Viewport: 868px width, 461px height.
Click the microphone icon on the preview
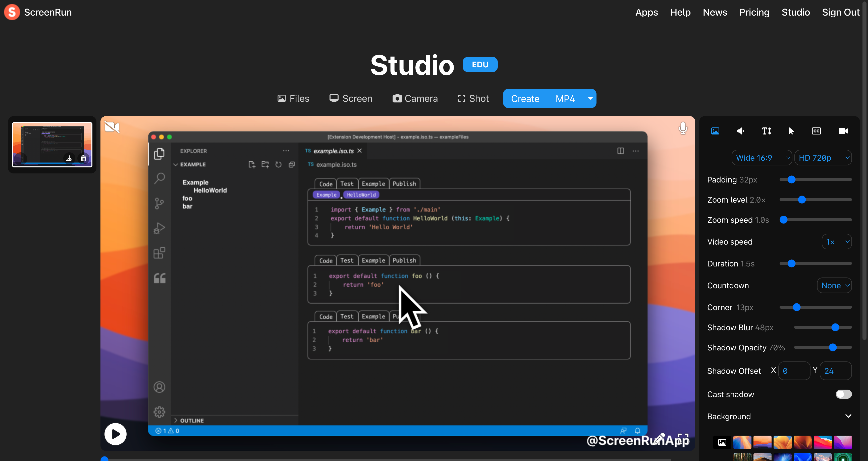[x=683, y=128]
